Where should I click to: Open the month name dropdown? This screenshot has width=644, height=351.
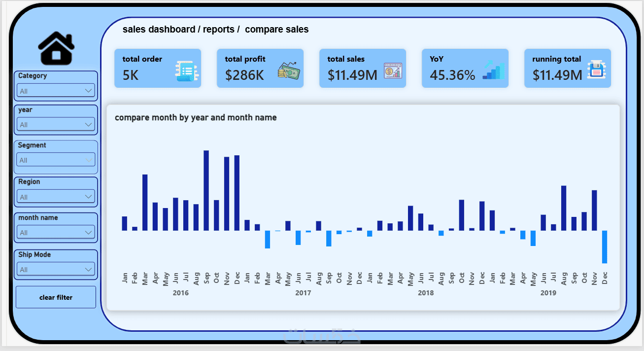pyautogui.click(x=56, y=232)
